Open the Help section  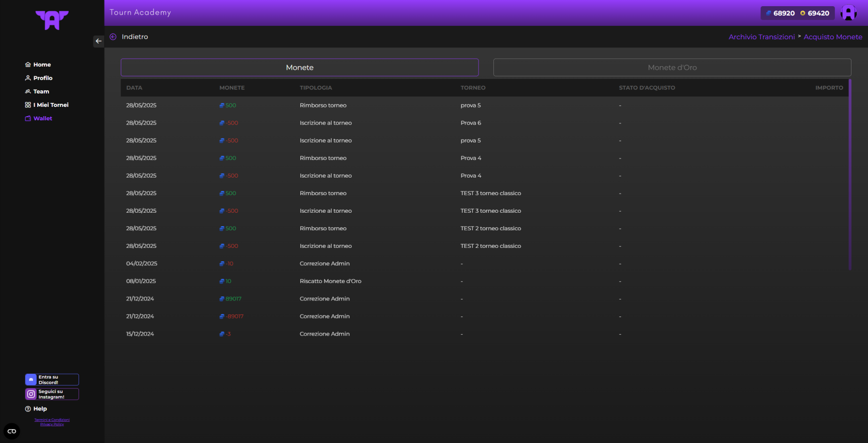tap(40, 408)
